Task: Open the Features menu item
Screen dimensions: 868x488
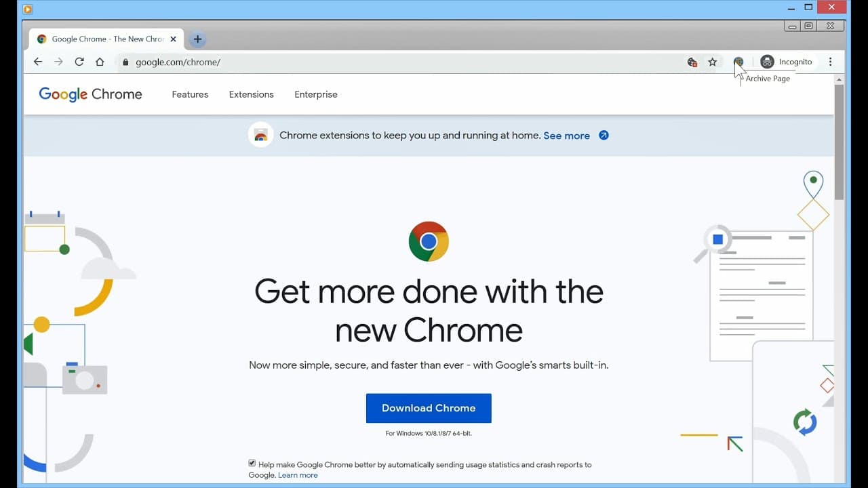Action: pos(190,94)
